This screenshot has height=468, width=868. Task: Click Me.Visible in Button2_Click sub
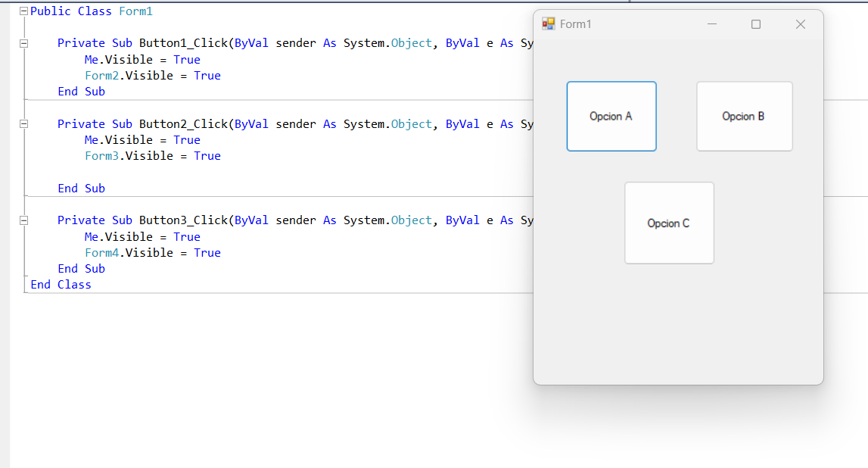119,139
